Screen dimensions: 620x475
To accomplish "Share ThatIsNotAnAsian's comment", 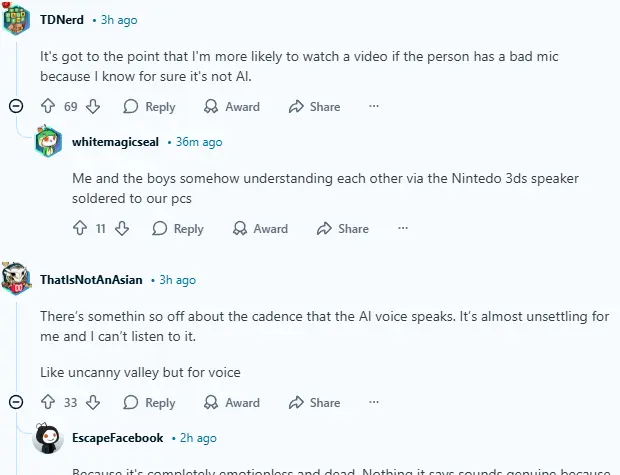I will (314, 402).
